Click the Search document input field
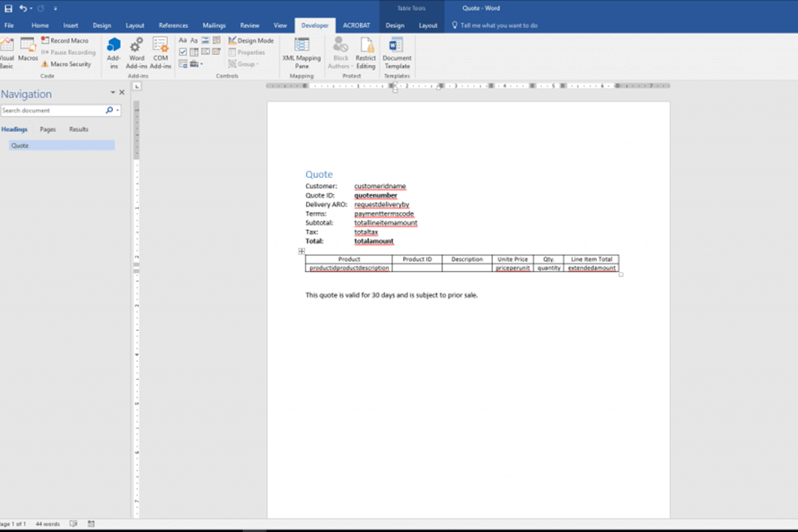This screenshot has width=798, height=532. pyautogui.click(x=52, y=111)
